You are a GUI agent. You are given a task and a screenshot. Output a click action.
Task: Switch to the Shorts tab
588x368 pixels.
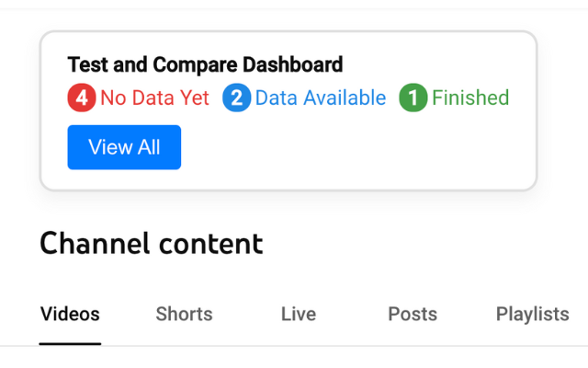[184, 314]
